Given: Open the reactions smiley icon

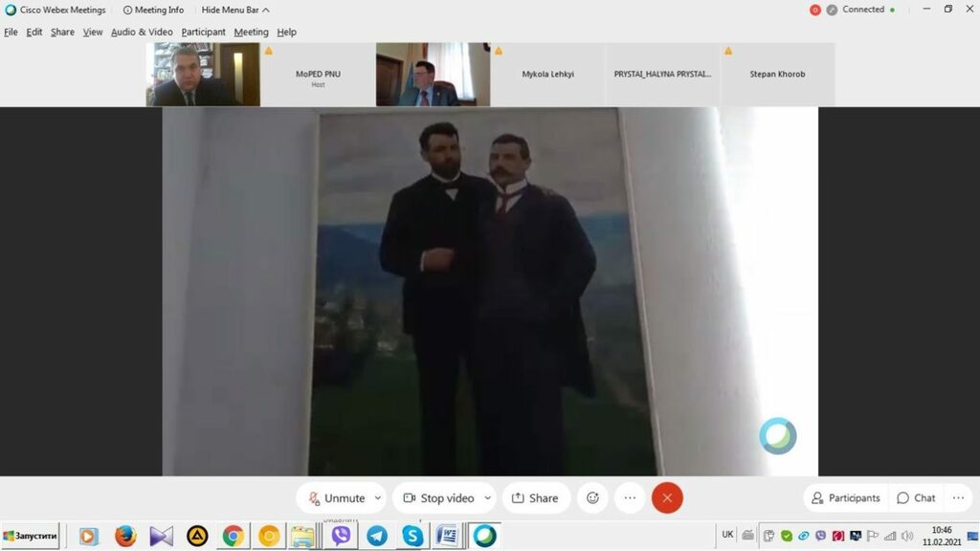Looking at the screenshot, I should [592, 498].
